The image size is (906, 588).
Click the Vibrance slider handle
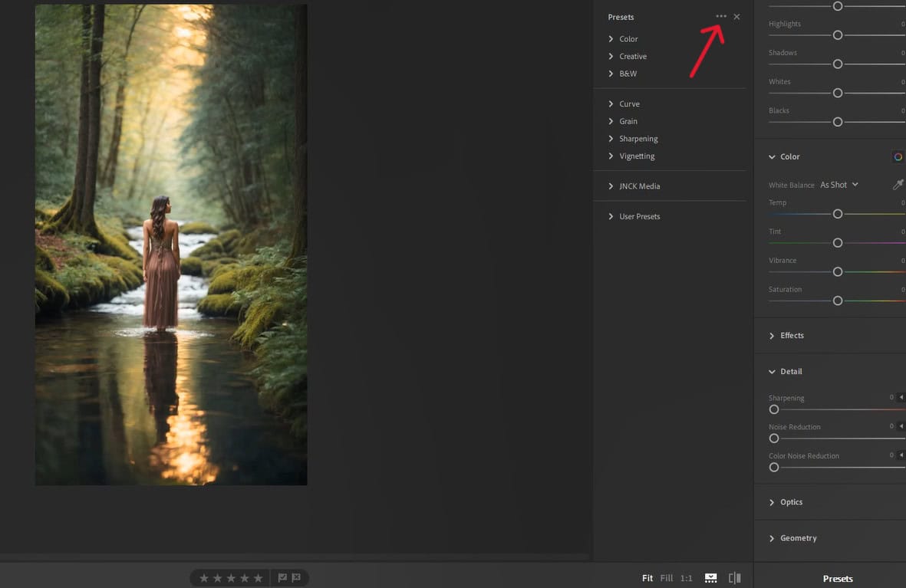[837, 272]
